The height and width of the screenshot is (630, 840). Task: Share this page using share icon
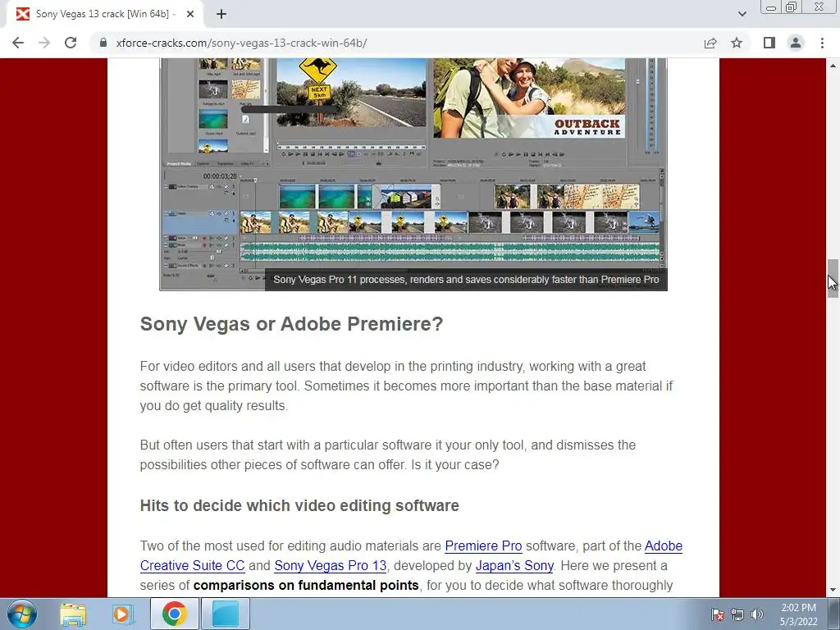[x=710, y=43]
